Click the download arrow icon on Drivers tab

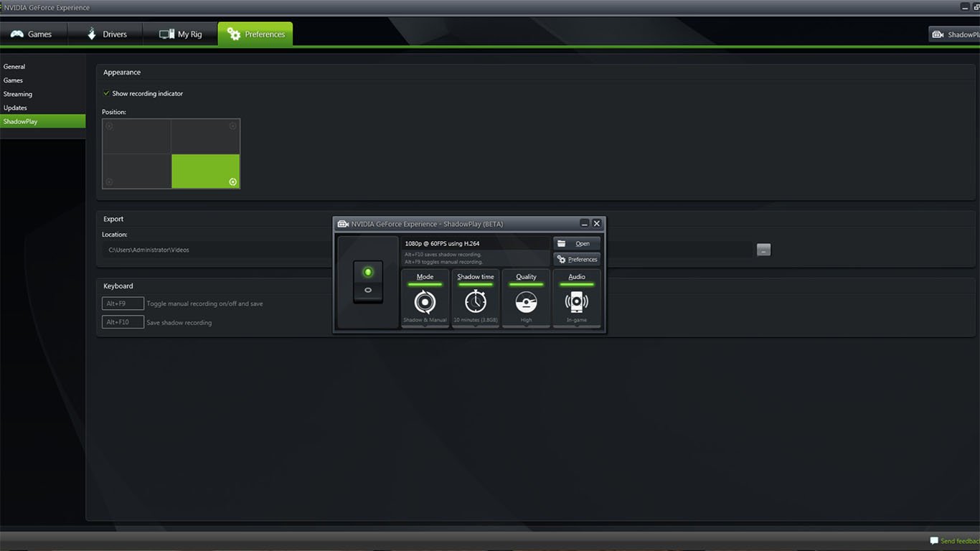coord(91,34)
